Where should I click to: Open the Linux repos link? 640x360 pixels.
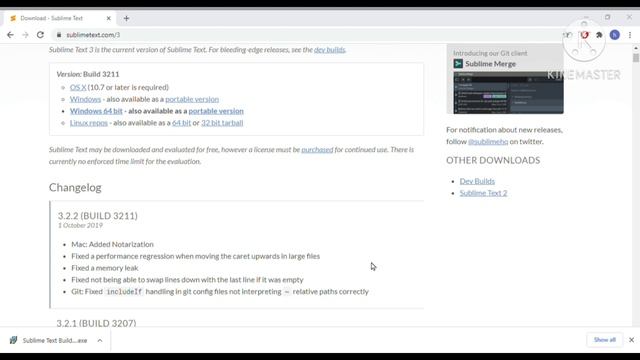click(x=89, y=123)
